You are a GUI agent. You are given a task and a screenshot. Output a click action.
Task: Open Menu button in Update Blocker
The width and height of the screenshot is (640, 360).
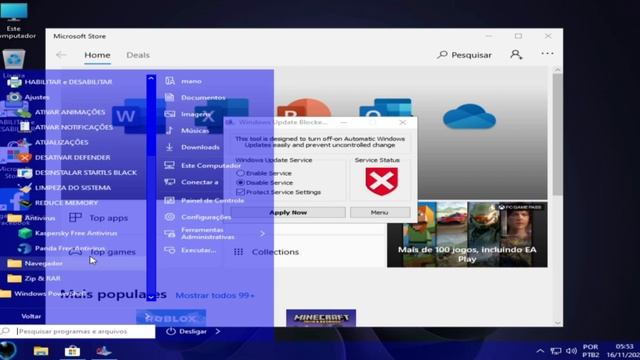[x=380, y=212]
